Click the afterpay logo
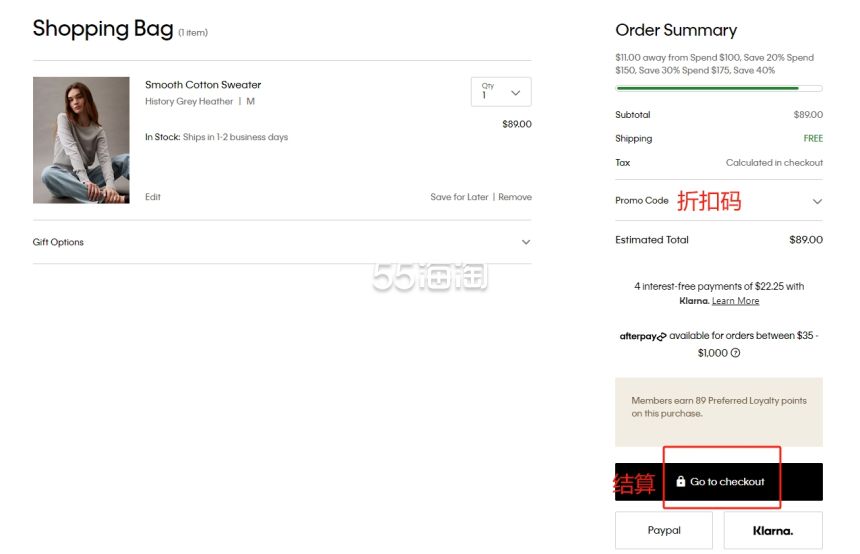860x554 pixels. coord(643,336)
